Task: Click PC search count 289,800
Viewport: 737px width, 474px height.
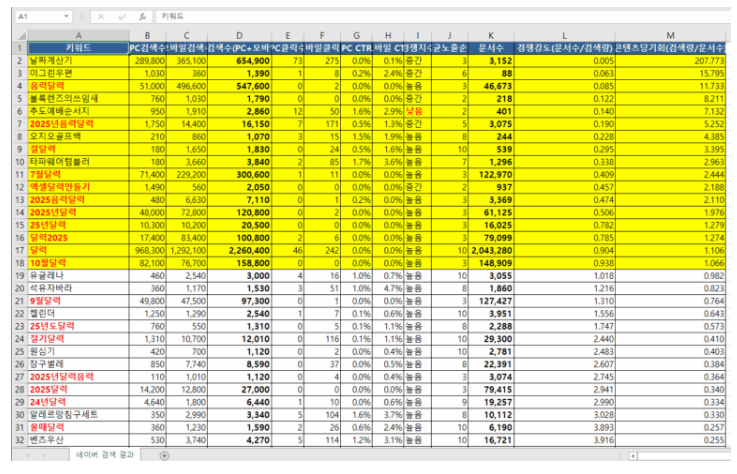Action: [147, 61]
